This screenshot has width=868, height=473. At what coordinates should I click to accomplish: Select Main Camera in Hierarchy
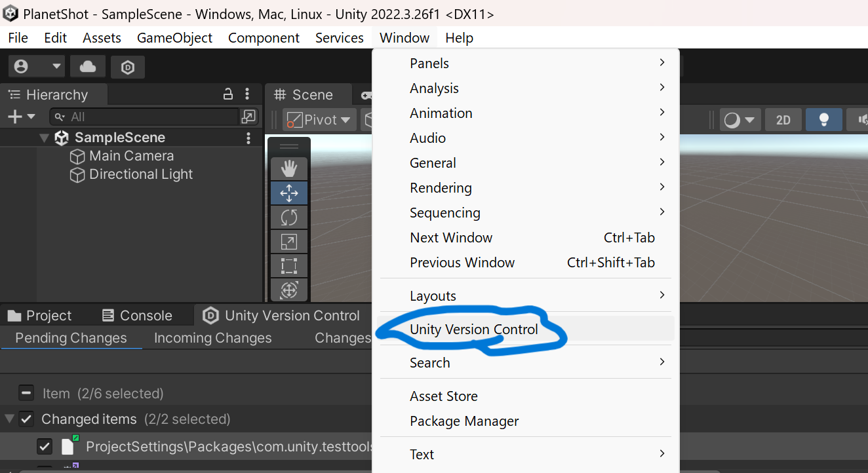coord(131,156)
